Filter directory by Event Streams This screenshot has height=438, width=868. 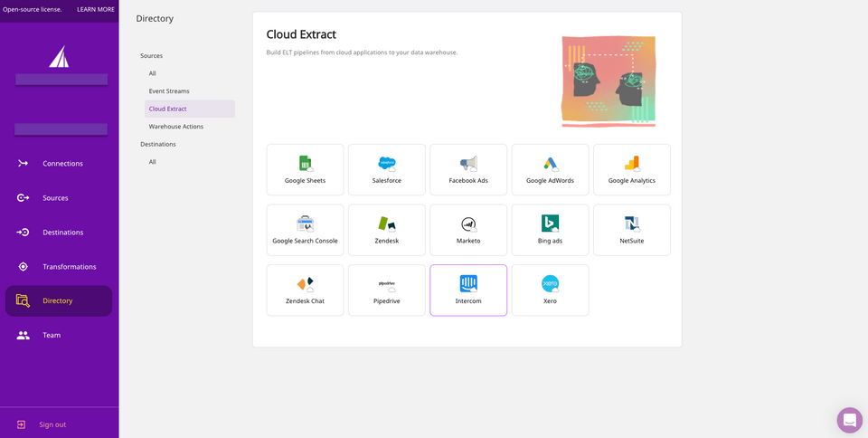(x=169, y=91)
